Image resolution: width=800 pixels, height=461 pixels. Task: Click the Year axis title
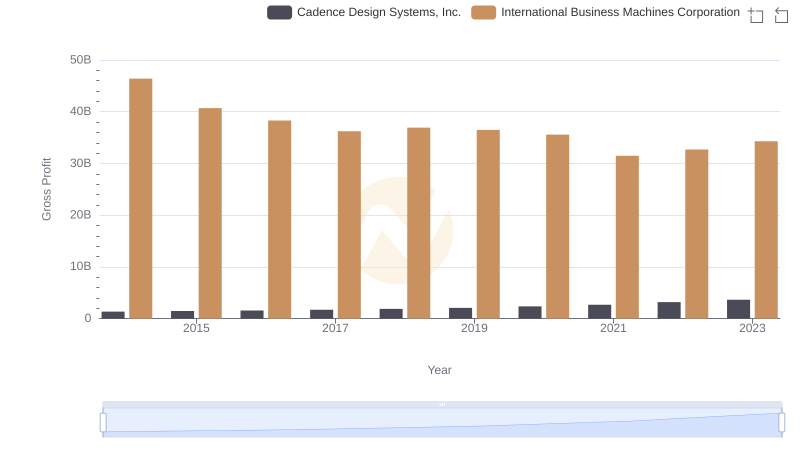tap(439, 370)
